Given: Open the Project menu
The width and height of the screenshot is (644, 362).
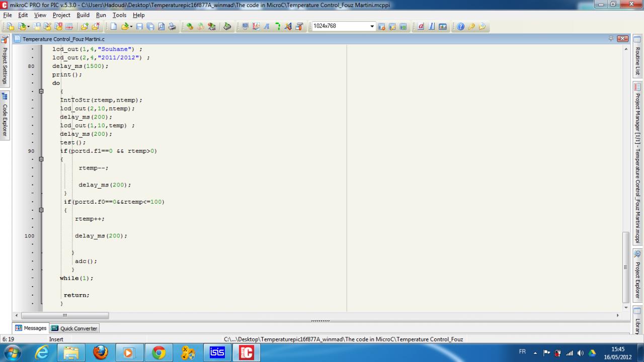Looking at the screenshot, I should (61, 15).
